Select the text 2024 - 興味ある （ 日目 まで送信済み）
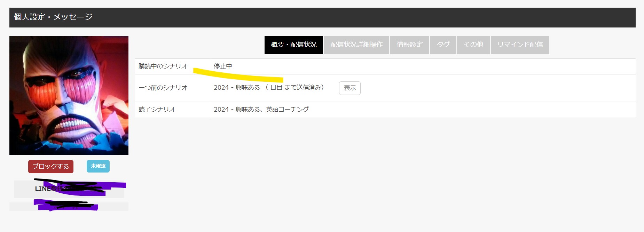The width and height of the screenshot is (644, 232). (x=269, y=88)
